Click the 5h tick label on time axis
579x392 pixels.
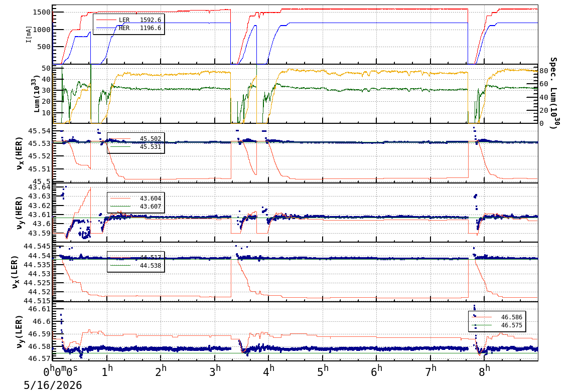pos(323,370)
